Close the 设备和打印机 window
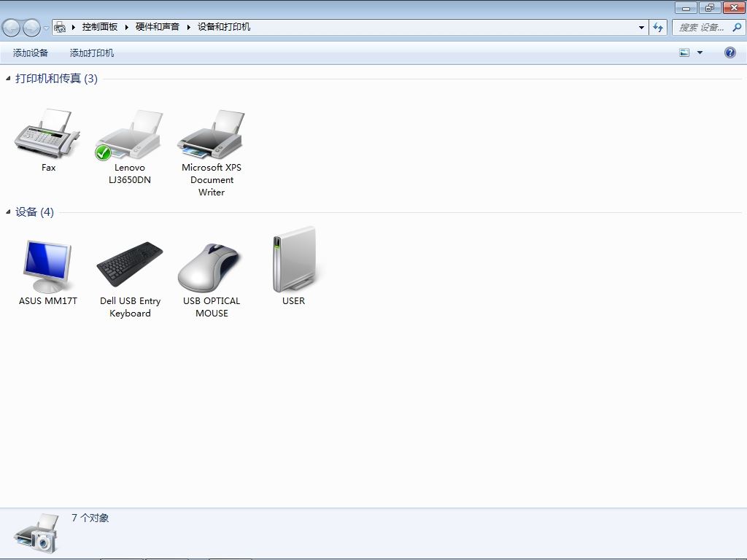 tap(734, 7)
